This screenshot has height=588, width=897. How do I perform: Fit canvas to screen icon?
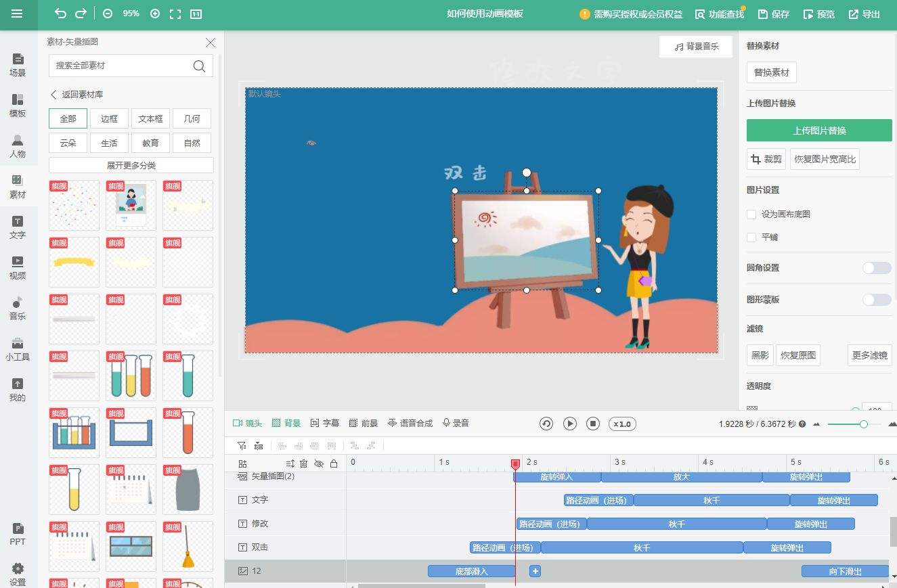point(175,14)
